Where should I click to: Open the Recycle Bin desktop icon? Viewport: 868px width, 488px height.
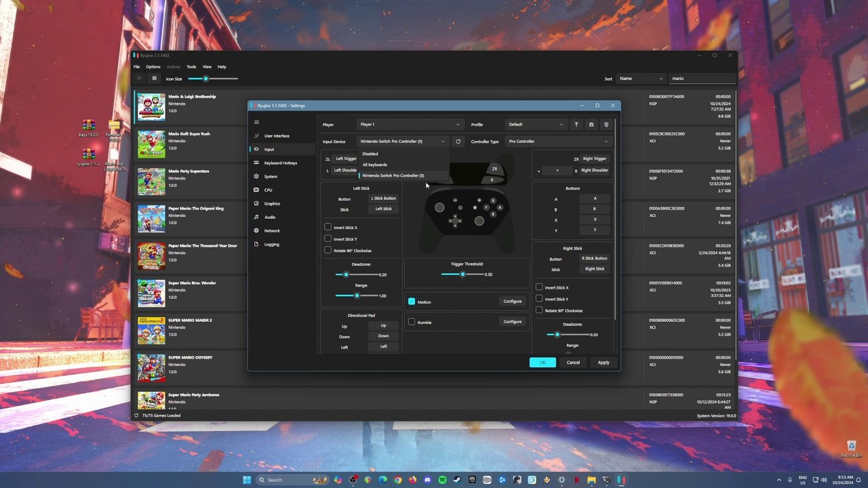pyautogui.click(x=851, y=449)
